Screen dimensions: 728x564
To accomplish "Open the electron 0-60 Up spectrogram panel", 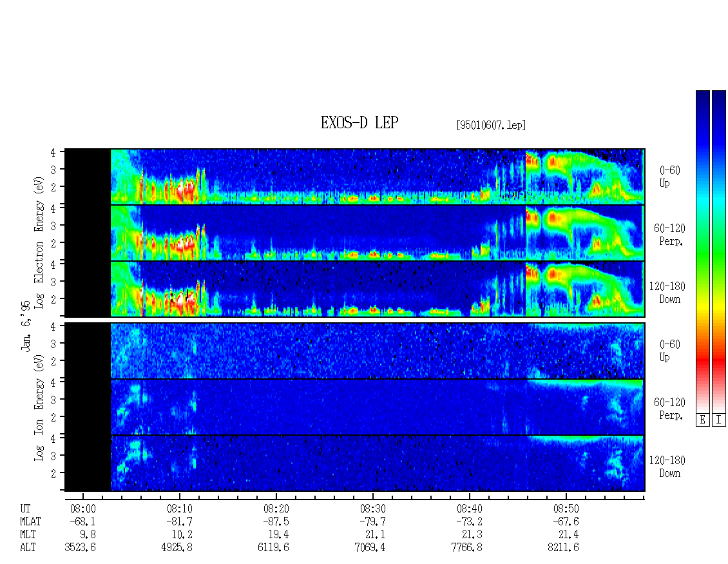I will pyautogui.click(x=355, y=177).
